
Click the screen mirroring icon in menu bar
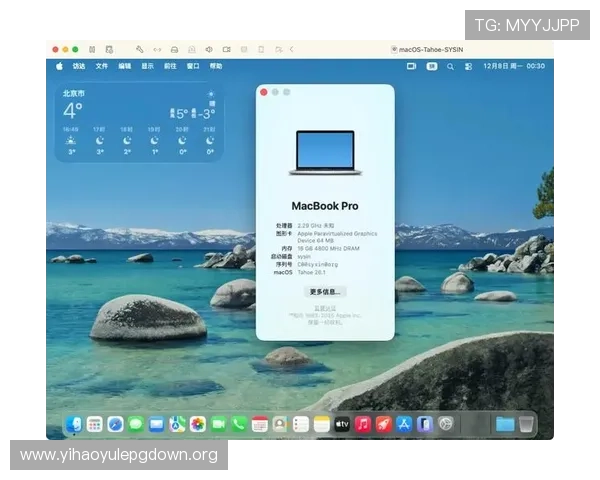point(411,66)
